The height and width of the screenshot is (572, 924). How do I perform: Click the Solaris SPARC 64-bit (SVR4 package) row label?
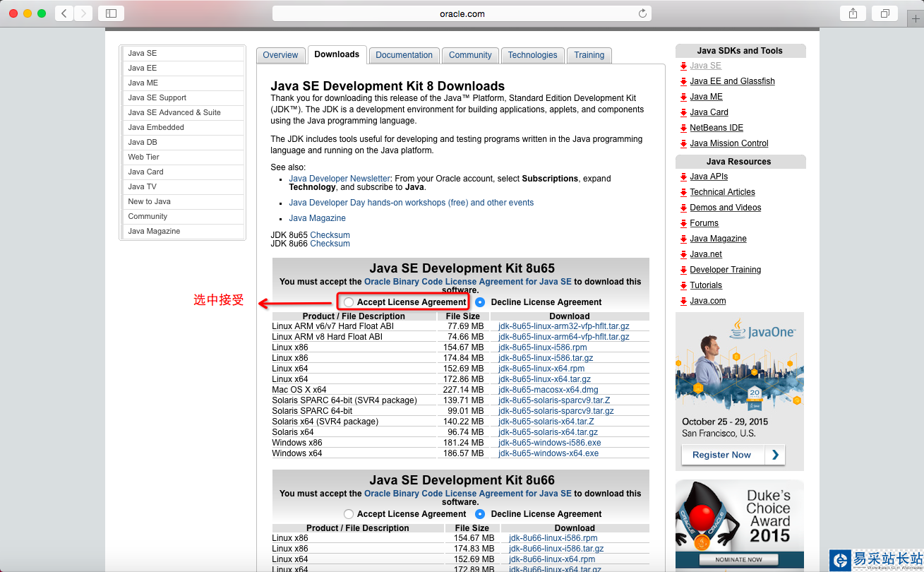[344, 400]
